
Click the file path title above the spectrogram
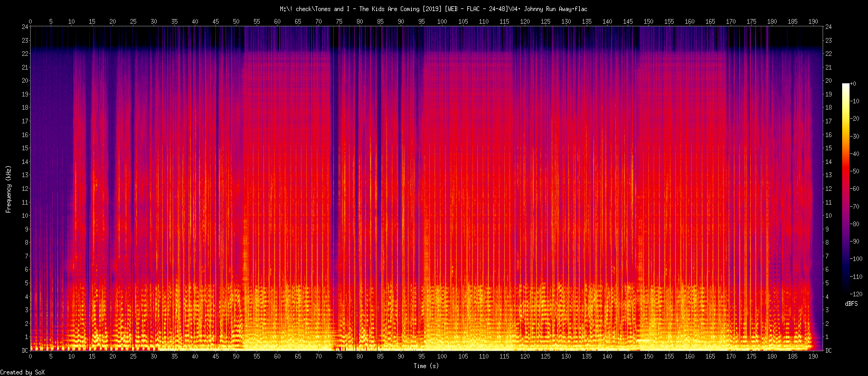[x=433, y=9]
